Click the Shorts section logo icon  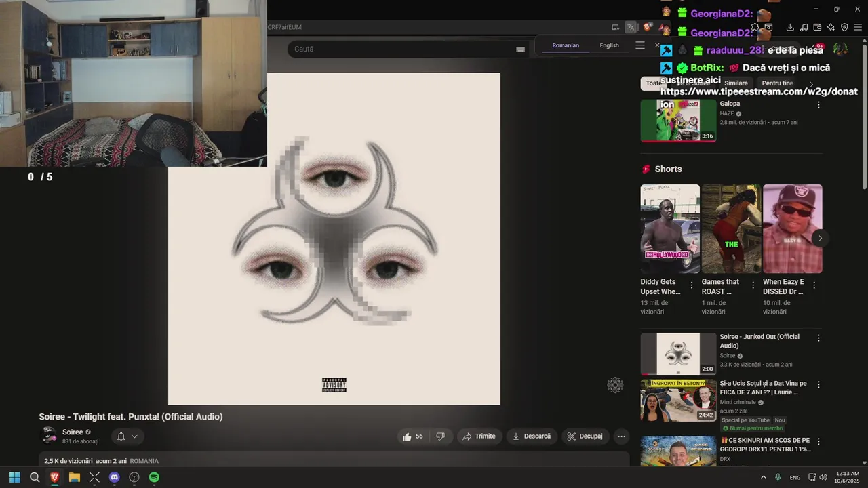point(646,169)
